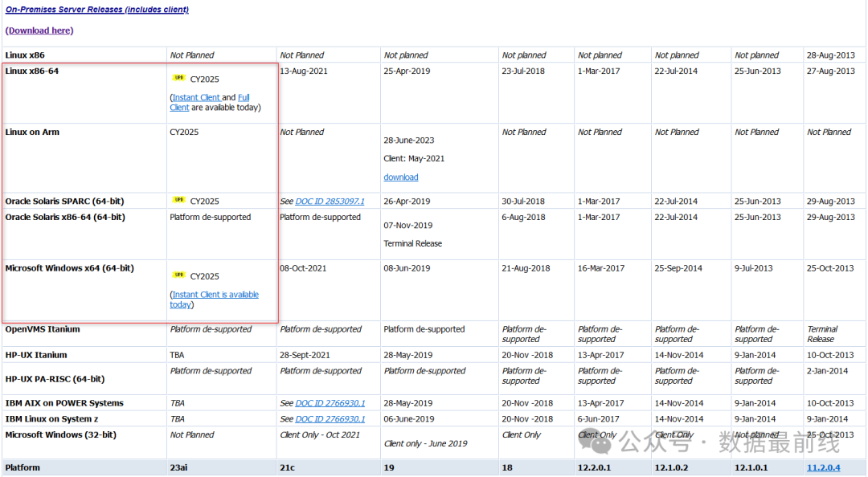Select 'IBM Linux on System z' row header
The image size is (868, 477).
pyautogui.click(x=51, y=419)
